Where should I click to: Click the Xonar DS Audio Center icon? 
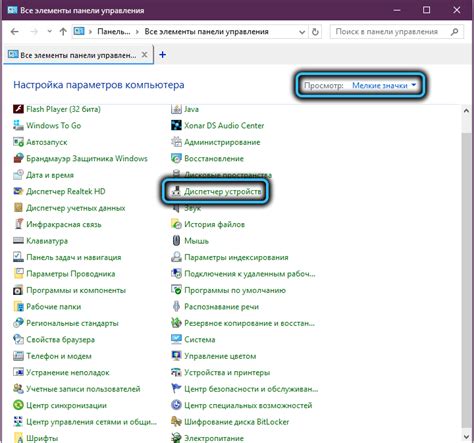coord(176,125)
